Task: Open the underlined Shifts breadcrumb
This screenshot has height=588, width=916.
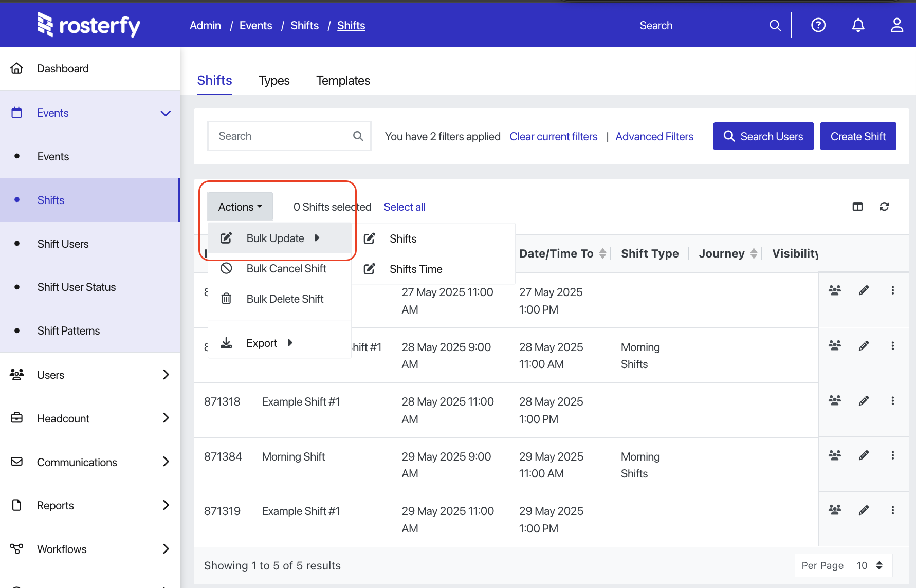Action: [351, 25]
